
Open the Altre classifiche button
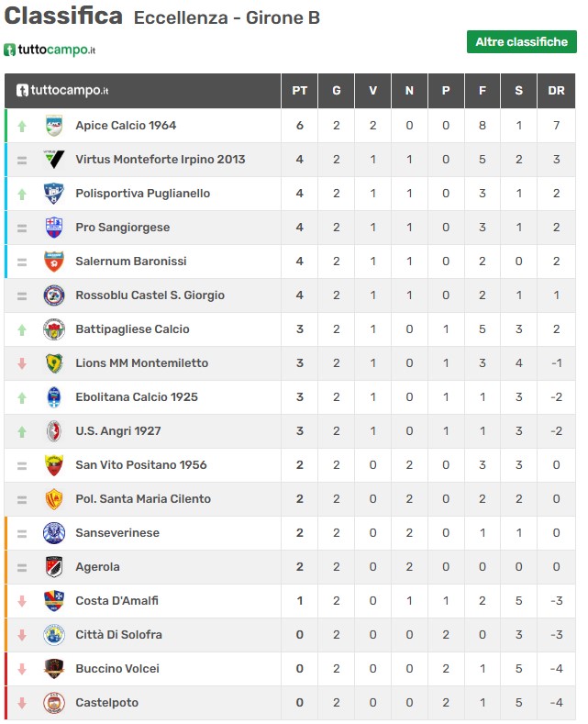point(522,42)
